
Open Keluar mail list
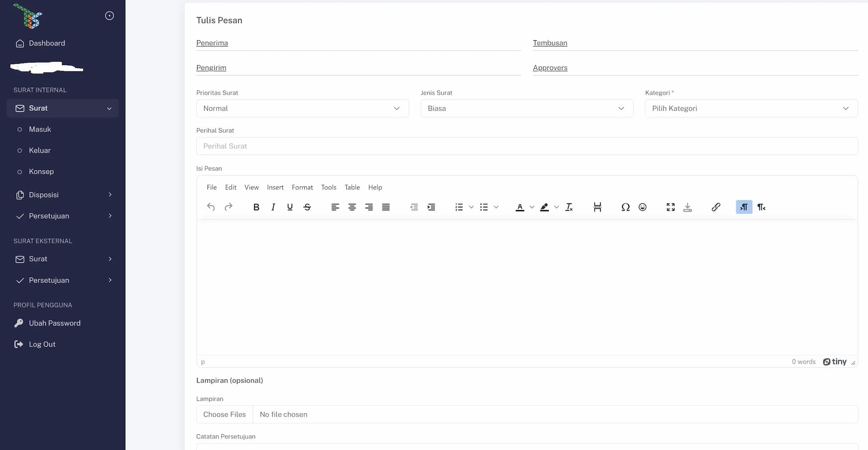point(40,151)
